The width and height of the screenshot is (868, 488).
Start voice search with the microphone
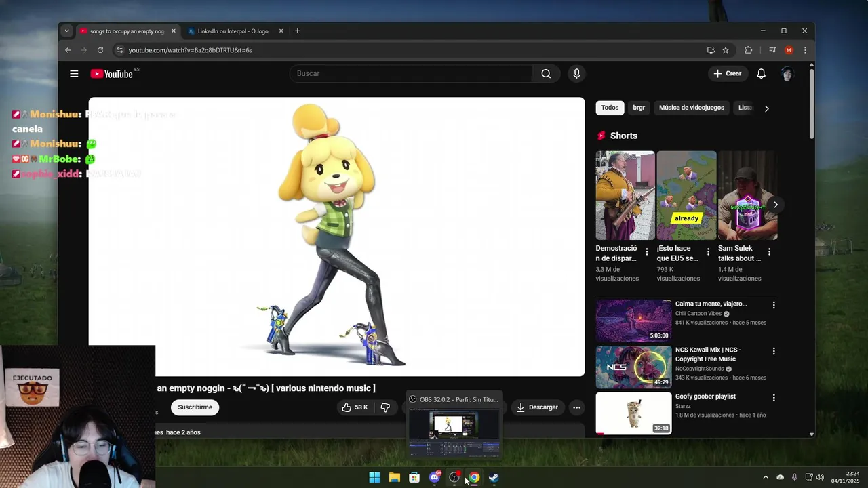(x=576, y=74)
